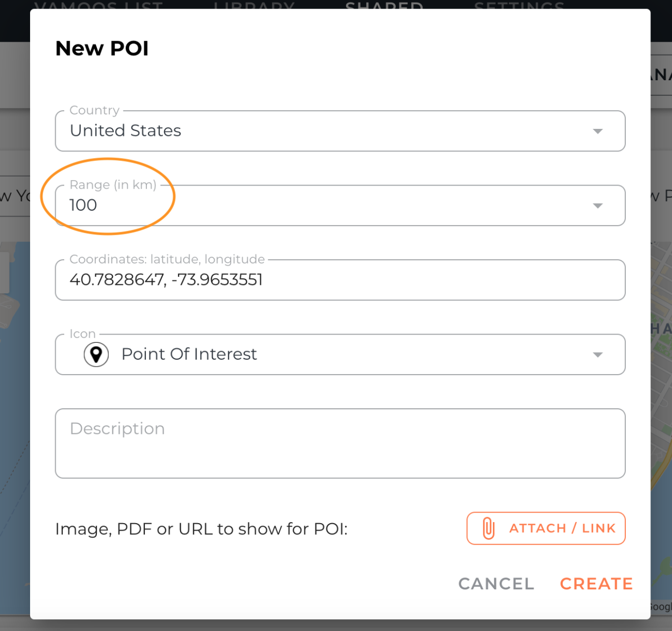Choose the Point Of Interest icon option
This screenshot has height=631, width=672.
189,354
